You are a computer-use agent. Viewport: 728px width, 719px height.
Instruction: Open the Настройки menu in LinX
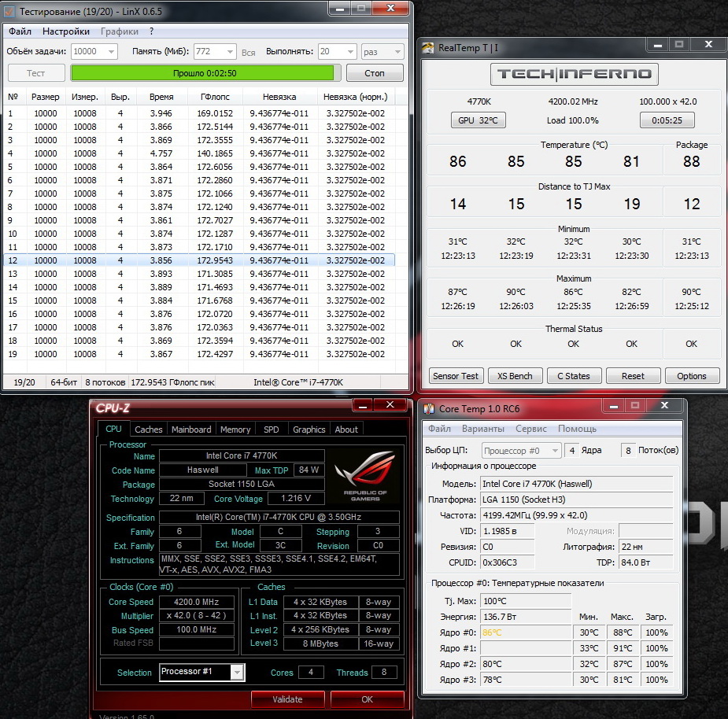pos(66,31)
